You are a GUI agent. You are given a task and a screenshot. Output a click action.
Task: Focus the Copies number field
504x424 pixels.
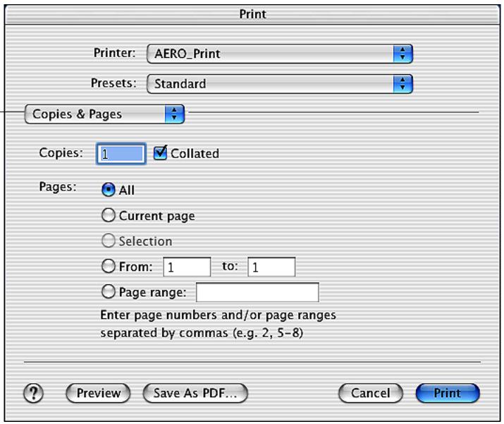coord(121,154)
